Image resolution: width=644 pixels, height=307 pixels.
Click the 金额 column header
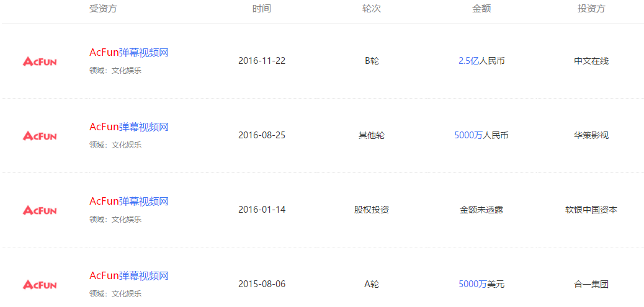481,9
